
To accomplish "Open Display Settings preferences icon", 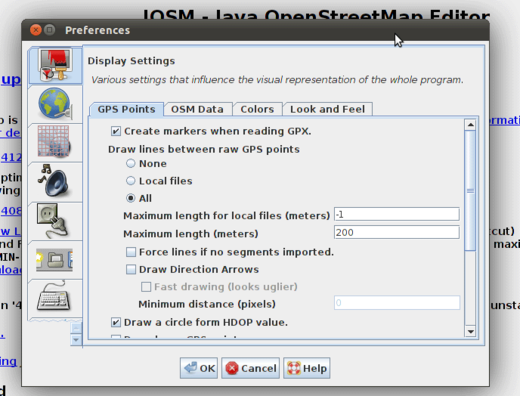I will (x=55, y=65).
